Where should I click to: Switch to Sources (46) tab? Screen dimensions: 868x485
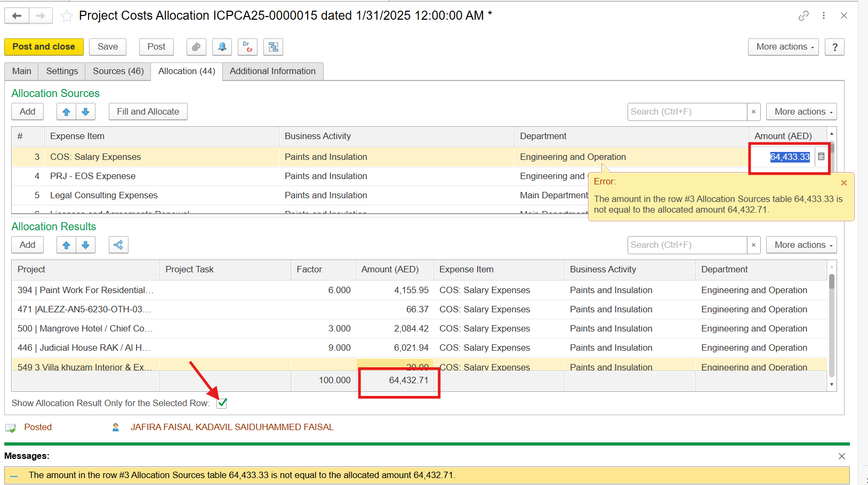coord(118,71)
